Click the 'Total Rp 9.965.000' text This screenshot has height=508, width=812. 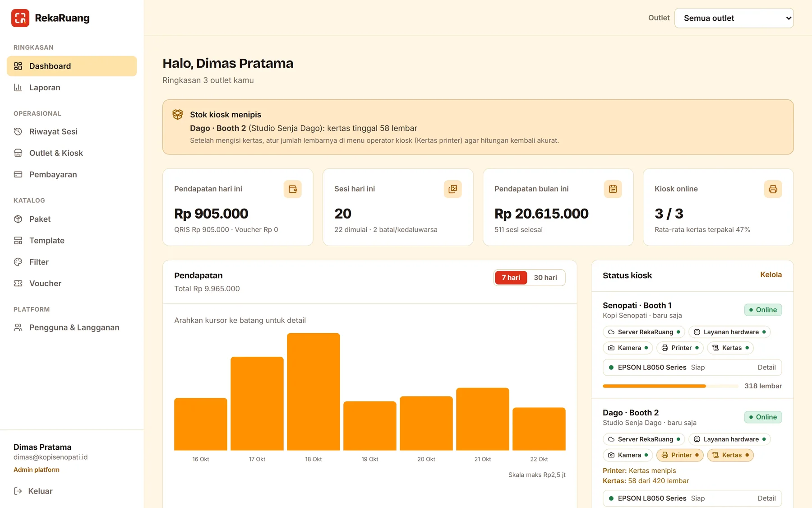coord(207,289)
